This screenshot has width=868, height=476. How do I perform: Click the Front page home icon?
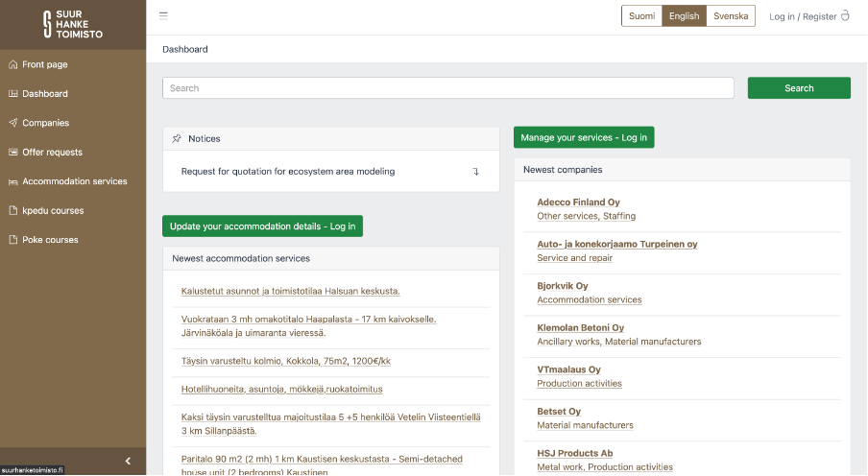(x=13, y=64)
